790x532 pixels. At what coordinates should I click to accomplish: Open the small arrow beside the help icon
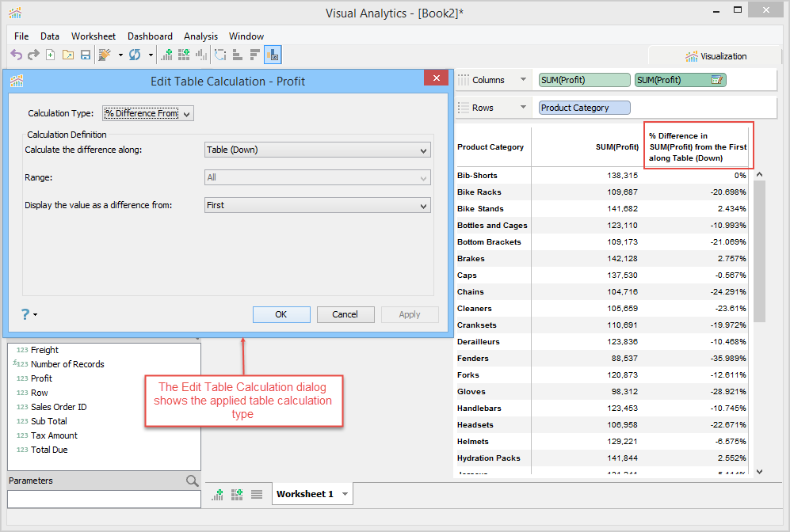(x=36, y=315)
